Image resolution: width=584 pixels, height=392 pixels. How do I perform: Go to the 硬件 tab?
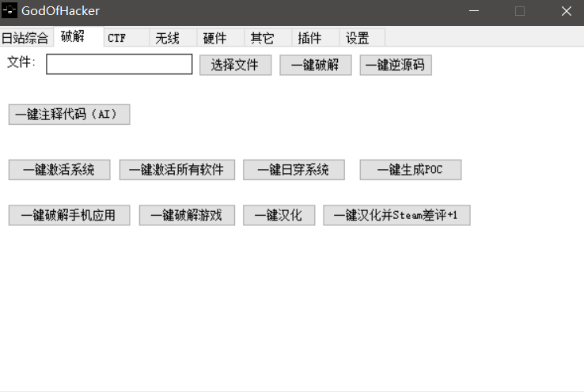(x=214, y=38)
